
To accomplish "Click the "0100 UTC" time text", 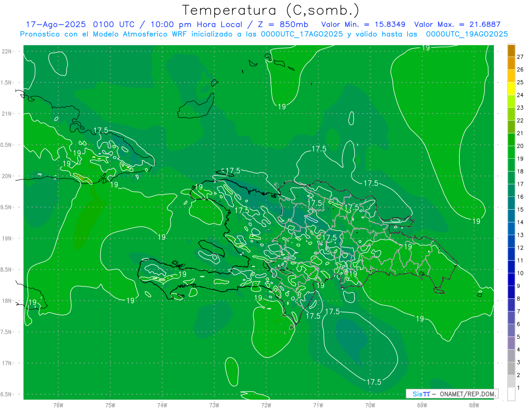I will tap(115, 24).
